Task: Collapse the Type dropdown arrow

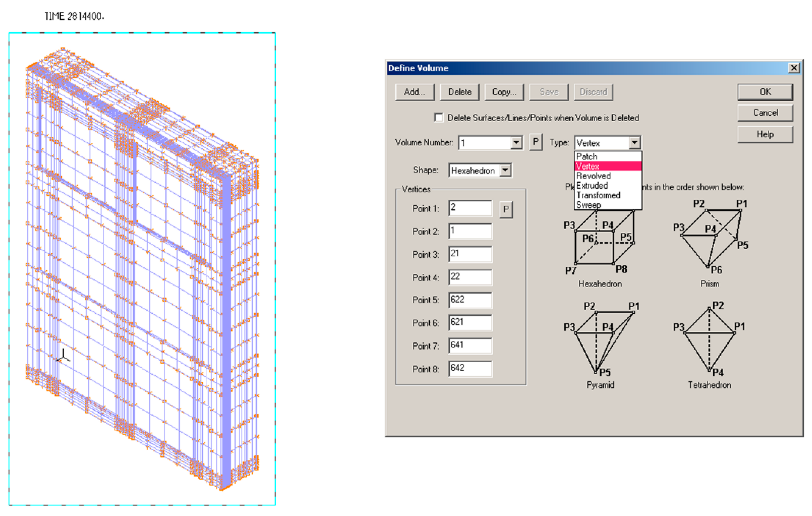Action: [634, 143]
